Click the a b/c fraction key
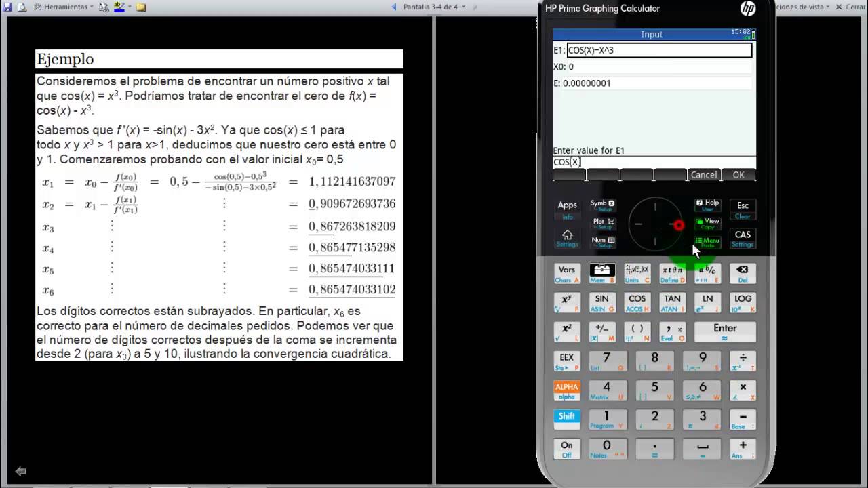The width and height of the screenshot is (868, 488). [707, 273]
